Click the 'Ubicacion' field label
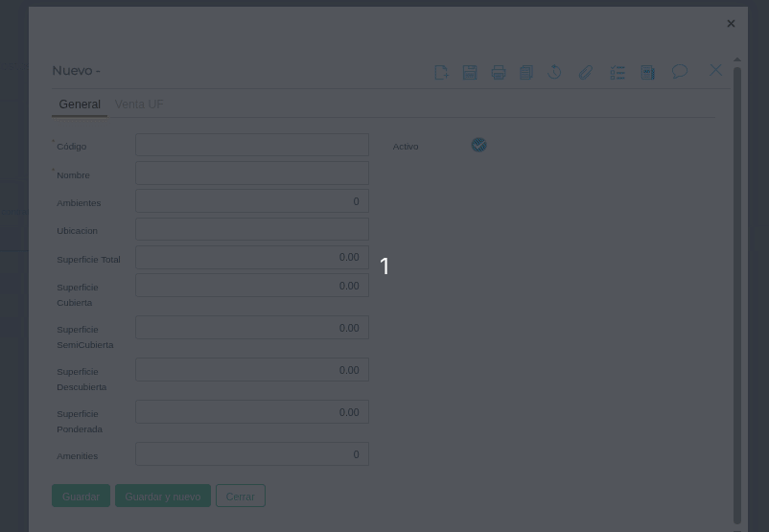 77,231
